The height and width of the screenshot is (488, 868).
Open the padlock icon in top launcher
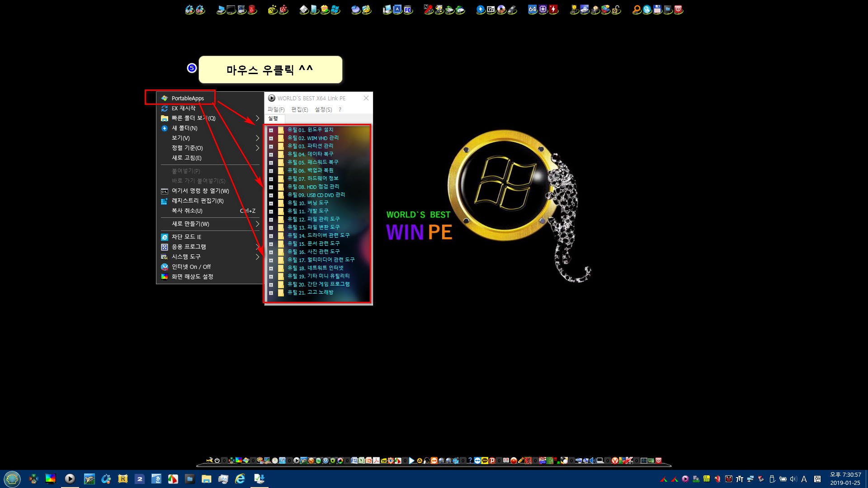click(616, 9)
